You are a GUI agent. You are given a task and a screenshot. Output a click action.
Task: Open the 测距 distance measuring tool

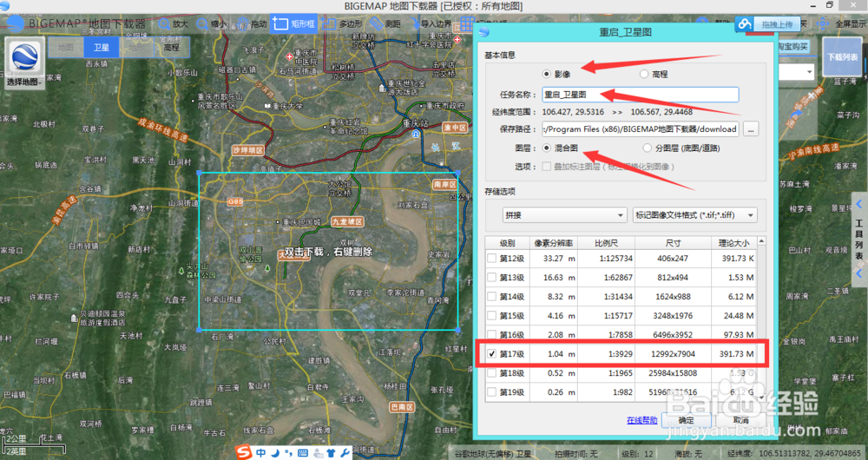(x=386, y=24)
